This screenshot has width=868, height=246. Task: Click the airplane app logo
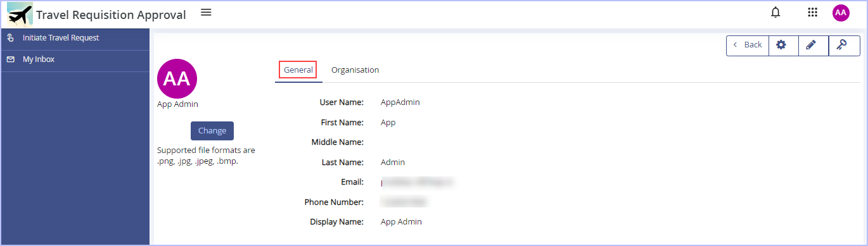[x=20, y=14]
